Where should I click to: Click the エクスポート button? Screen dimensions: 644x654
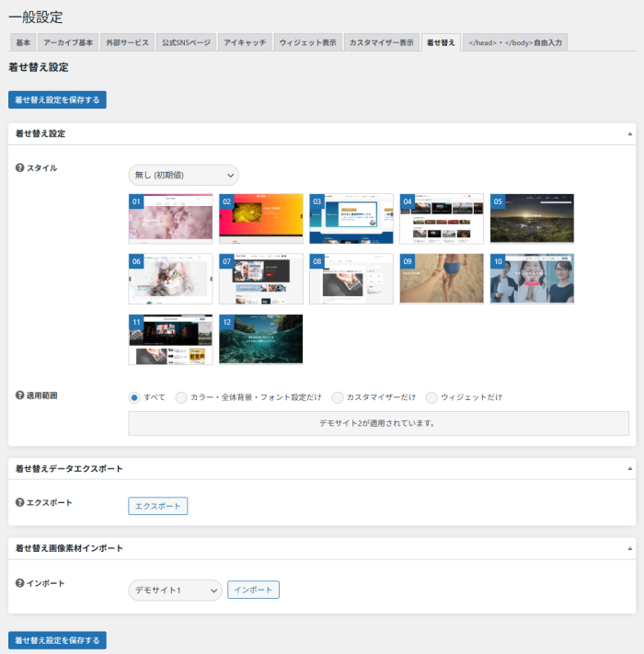tap(157, 506)
